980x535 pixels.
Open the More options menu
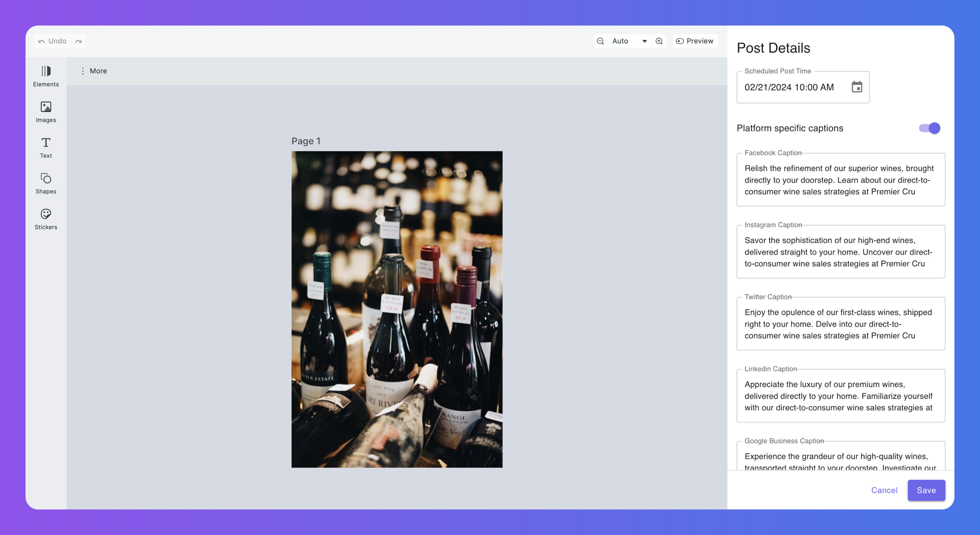point(94,71)
